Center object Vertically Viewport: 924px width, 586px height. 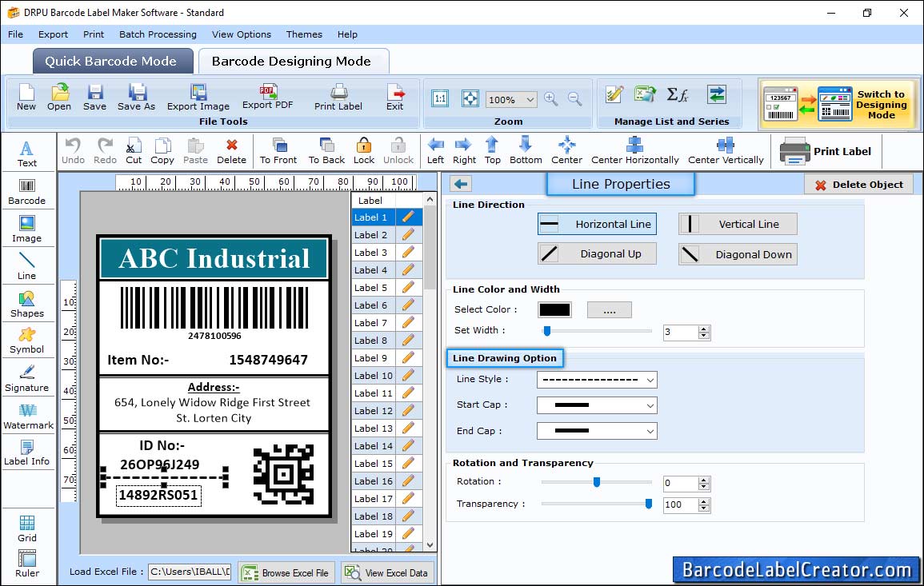[x=726, y=151]
